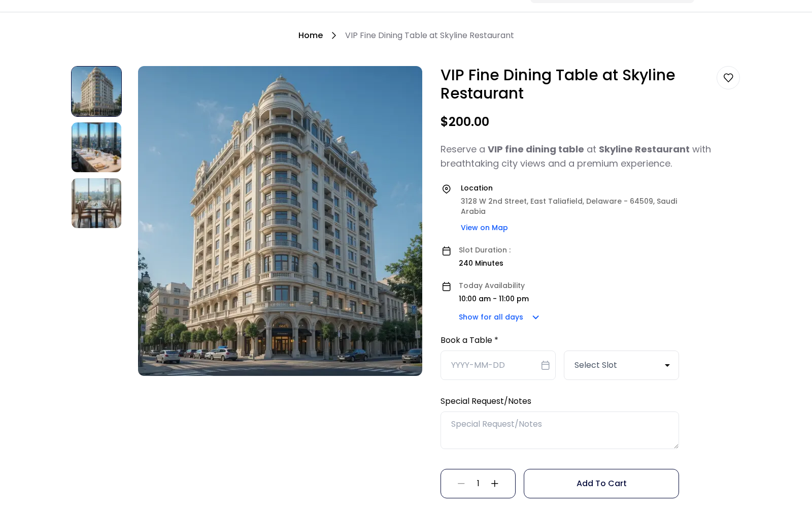Click the Add To Cart button

[x=601, y=484]
